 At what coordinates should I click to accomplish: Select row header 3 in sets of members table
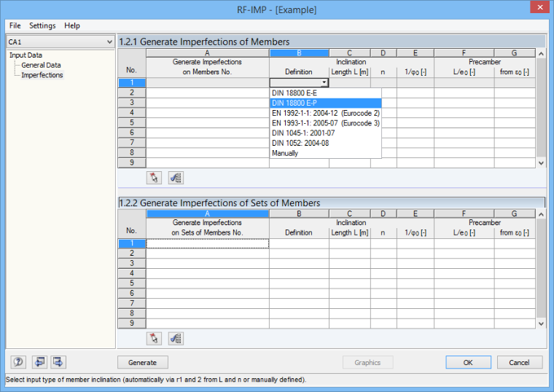[x=132, y=263]
